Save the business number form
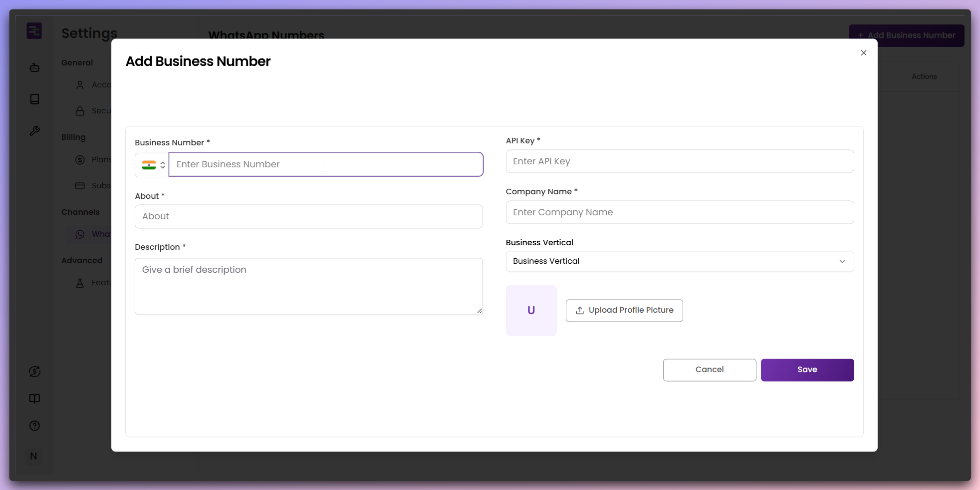 [807, 370]
